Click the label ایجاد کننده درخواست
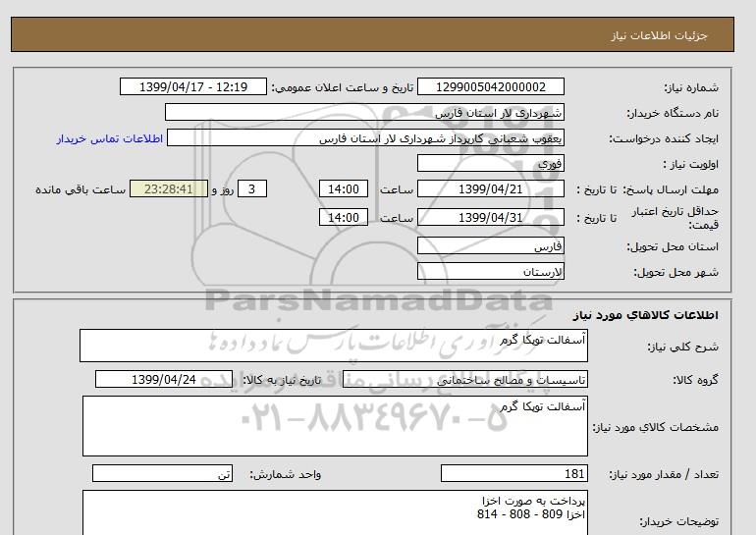 click(x=664, y=138)
